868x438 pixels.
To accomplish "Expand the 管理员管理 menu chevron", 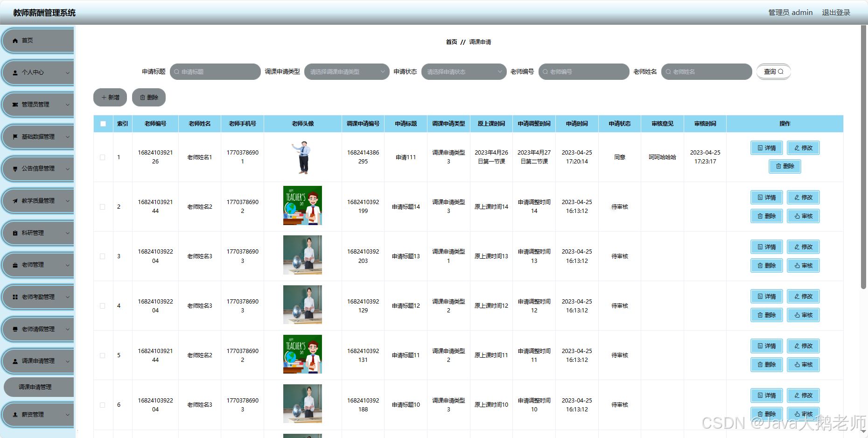I will 68,105.
